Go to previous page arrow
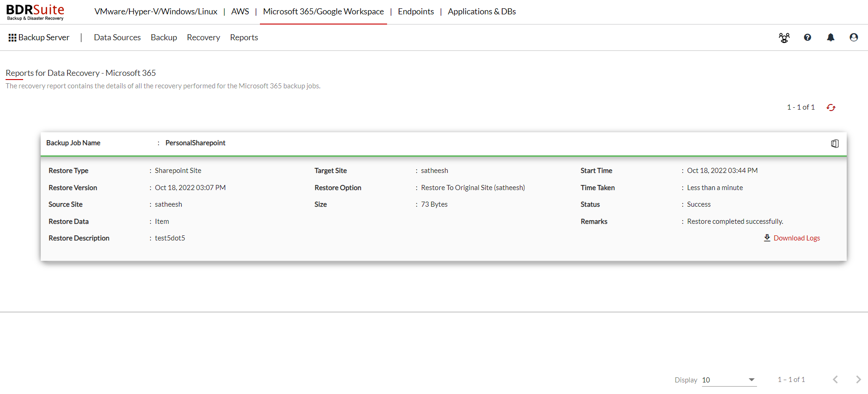The image size is (868, 394). [x=835, y=380]
